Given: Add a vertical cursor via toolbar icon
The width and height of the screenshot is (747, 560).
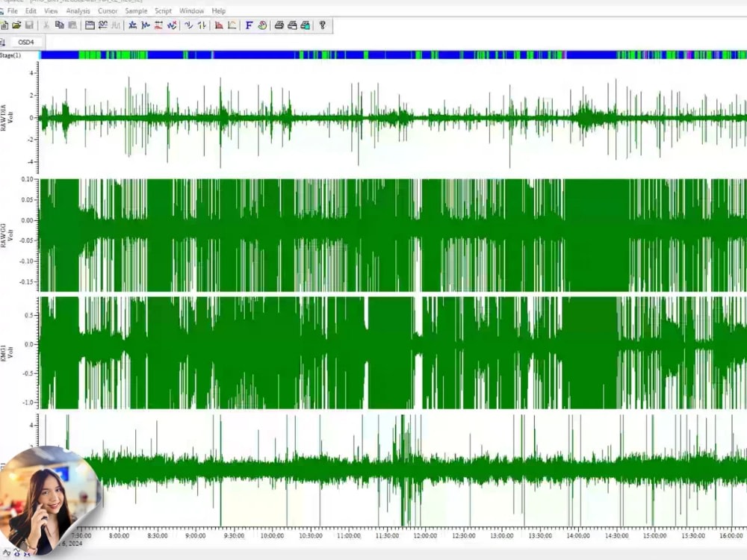Looking at the screenshot, I should 189,25.
